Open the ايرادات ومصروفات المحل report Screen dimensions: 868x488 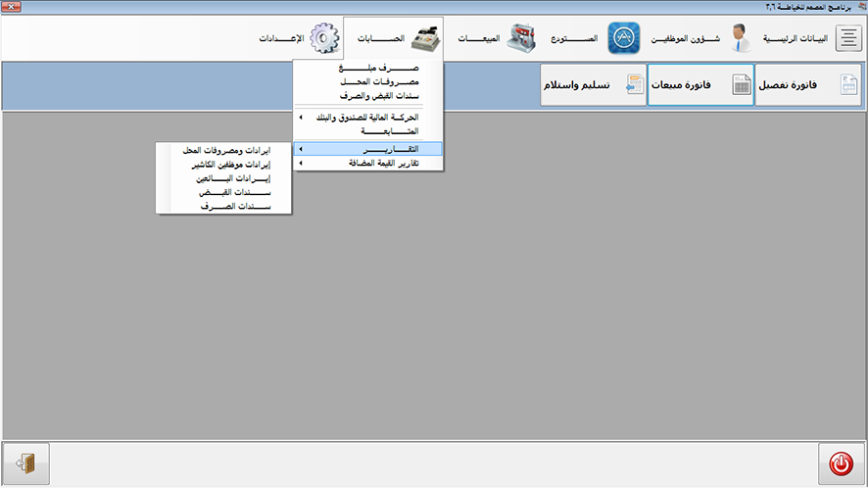coord(225,151)
